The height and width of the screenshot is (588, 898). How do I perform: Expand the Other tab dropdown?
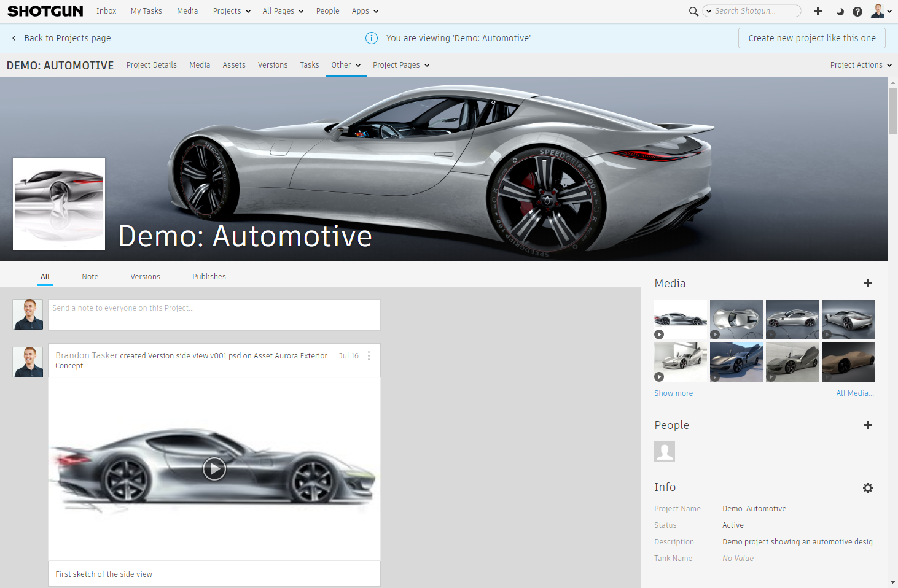click(x=346, y=64)
